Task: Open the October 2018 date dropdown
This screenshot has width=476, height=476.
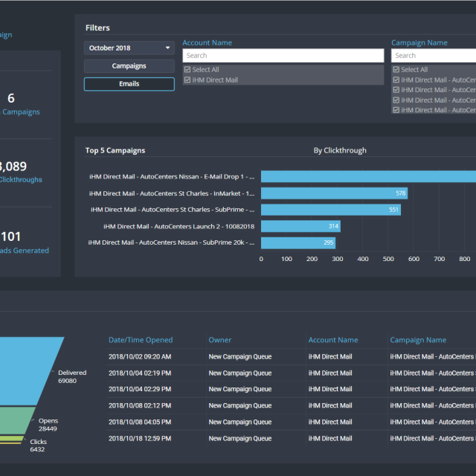Action: 129,48
